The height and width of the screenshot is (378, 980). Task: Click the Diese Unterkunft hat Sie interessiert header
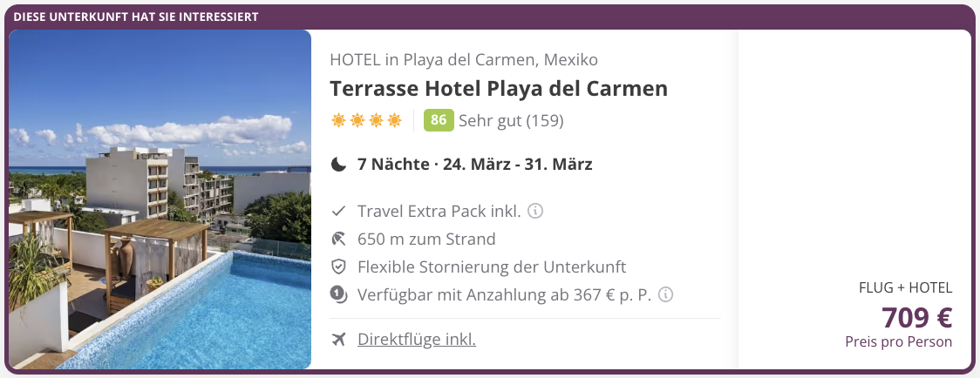point(136,17)
